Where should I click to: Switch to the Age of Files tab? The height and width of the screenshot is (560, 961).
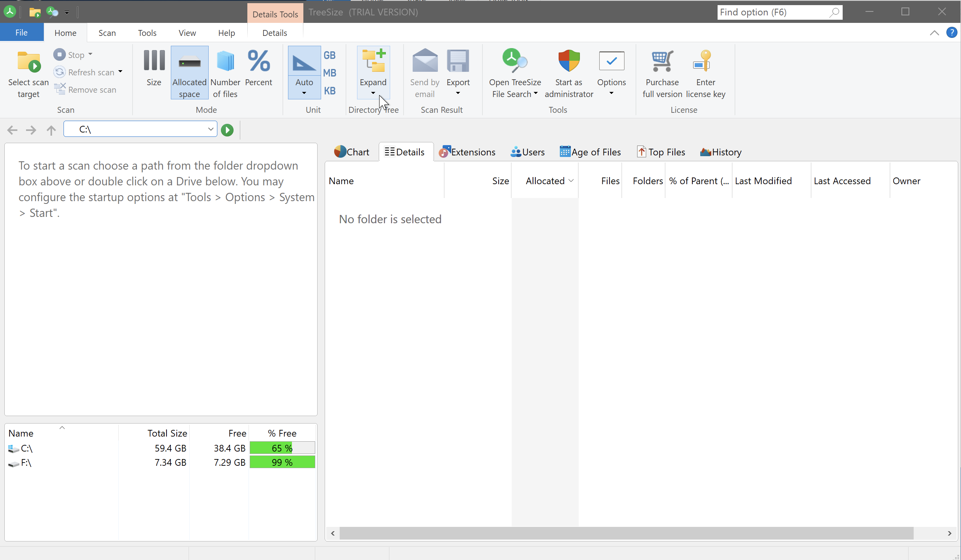[x=590, y=152]
